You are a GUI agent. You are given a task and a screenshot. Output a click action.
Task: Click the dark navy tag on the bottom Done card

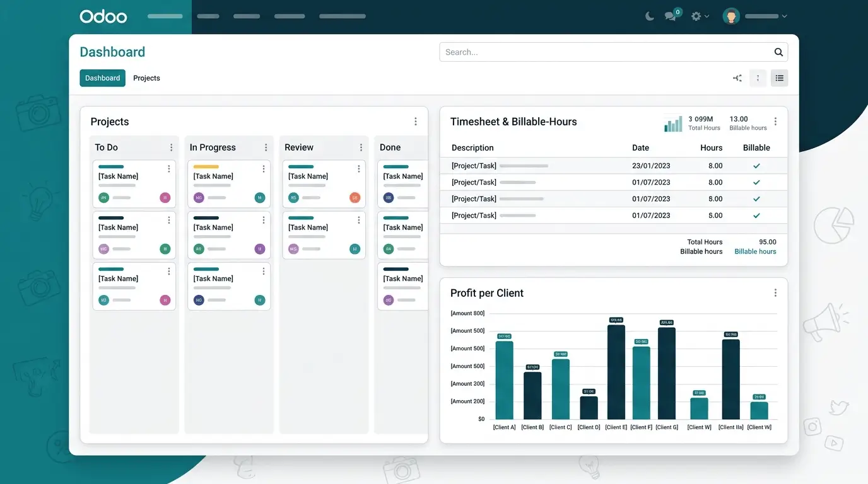click(x=396, y=269)
